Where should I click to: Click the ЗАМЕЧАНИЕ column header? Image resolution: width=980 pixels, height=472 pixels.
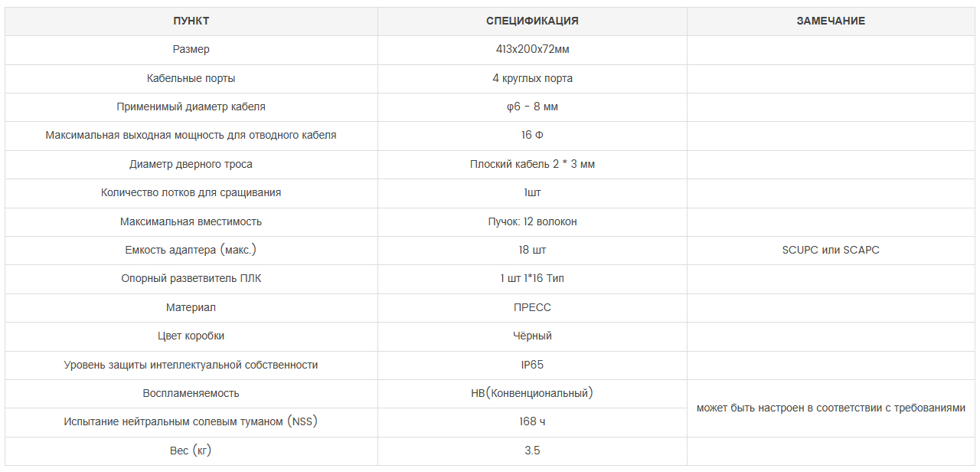[831, 21]
